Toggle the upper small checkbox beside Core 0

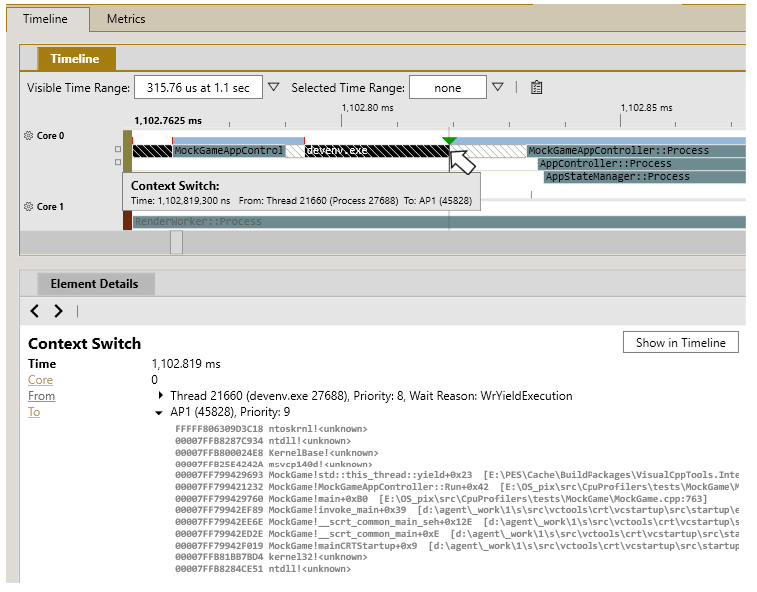[x=118, y=149]
